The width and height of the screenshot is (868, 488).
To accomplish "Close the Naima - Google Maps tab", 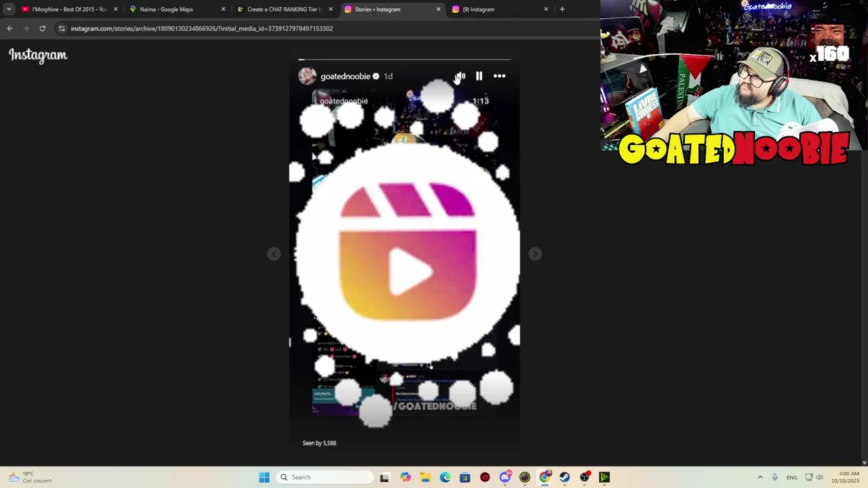I will 223,9.
